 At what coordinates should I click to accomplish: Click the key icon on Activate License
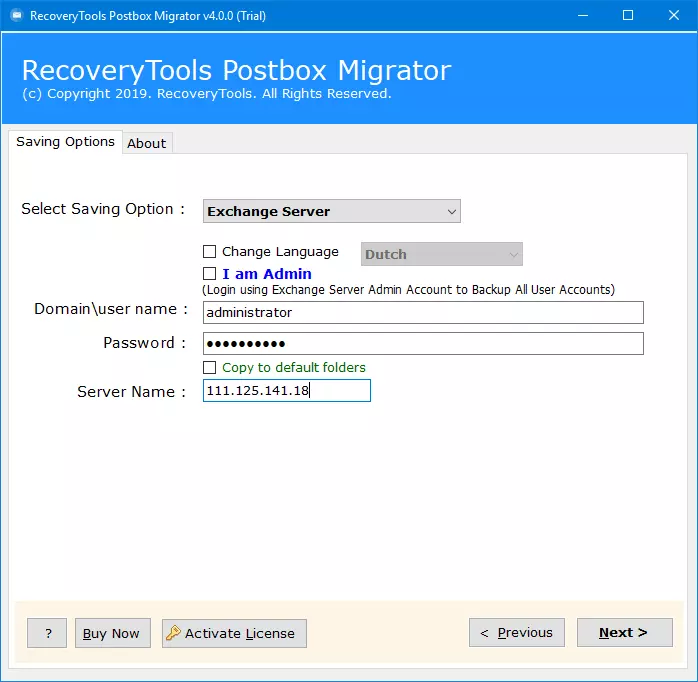[x=173, y=633]
